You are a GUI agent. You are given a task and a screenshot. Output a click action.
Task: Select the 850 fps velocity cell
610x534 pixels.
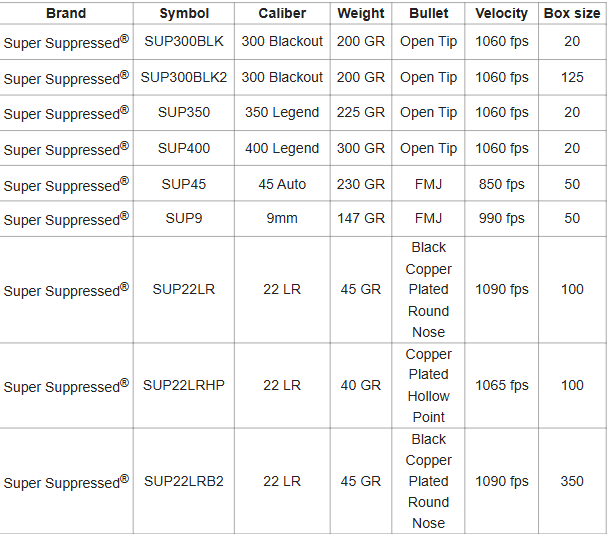click(501, 184)
